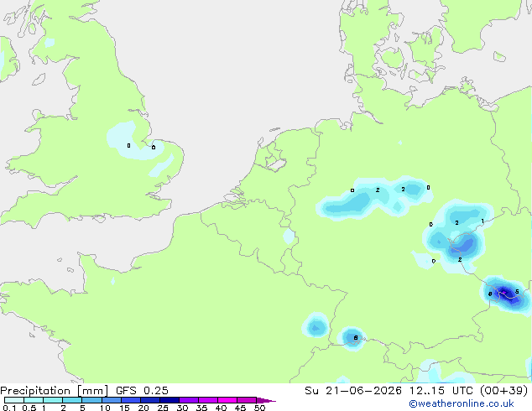The image size is (532, 411).
Task: Click the '25' legend scale label
Action: (x=163, y=408)
